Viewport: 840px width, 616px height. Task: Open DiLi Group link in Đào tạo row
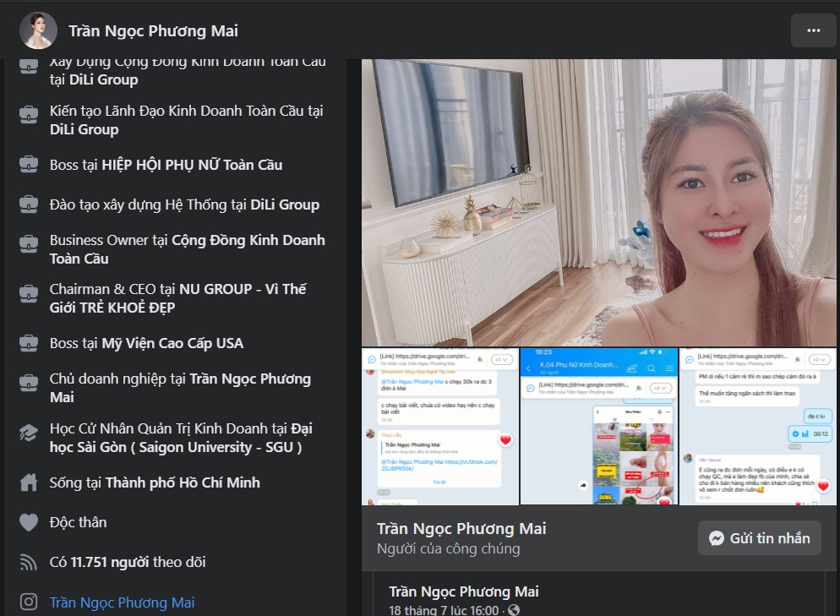pos(285,204)
